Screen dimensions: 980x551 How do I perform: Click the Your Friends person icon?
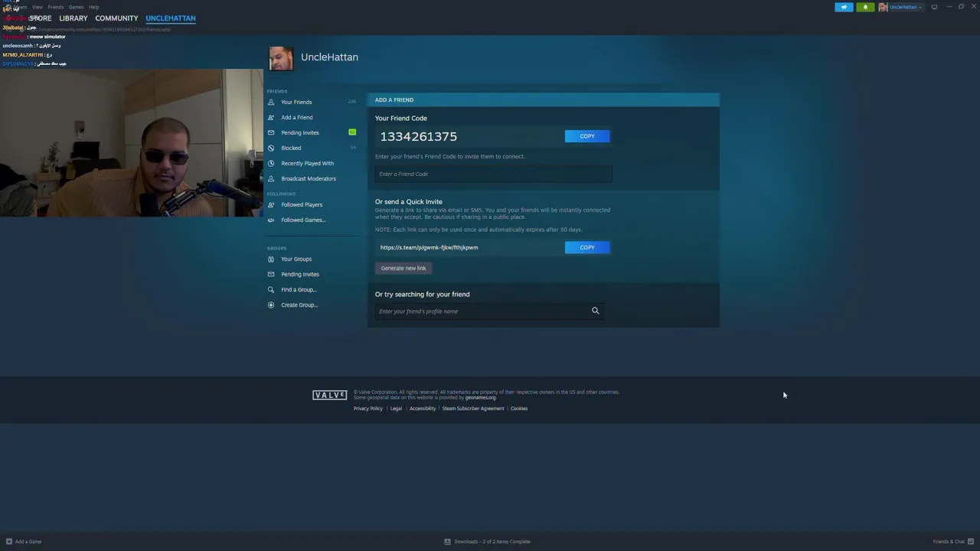point(270,102)
